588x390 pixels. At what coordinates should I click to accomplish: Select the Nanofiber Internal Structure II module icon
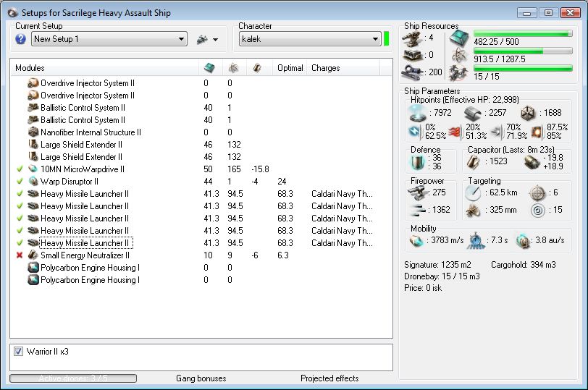[33, 132]
